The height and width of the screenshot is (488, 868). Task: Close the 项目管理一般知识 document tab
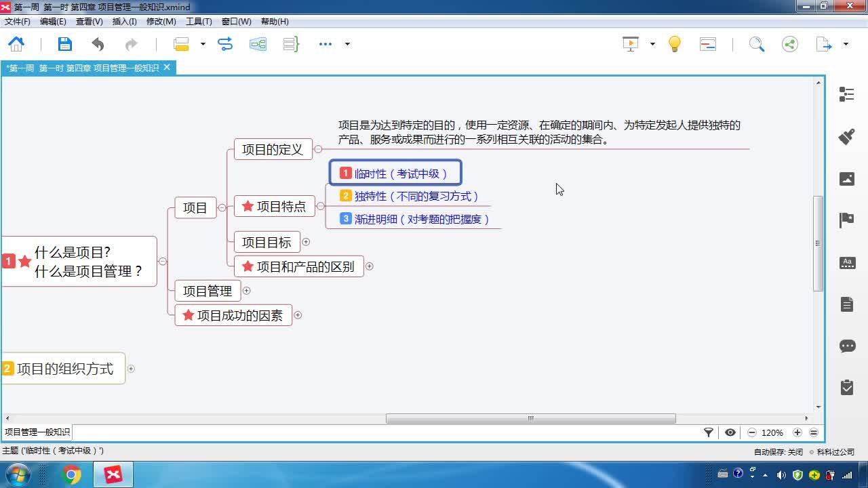pos(167,67)
